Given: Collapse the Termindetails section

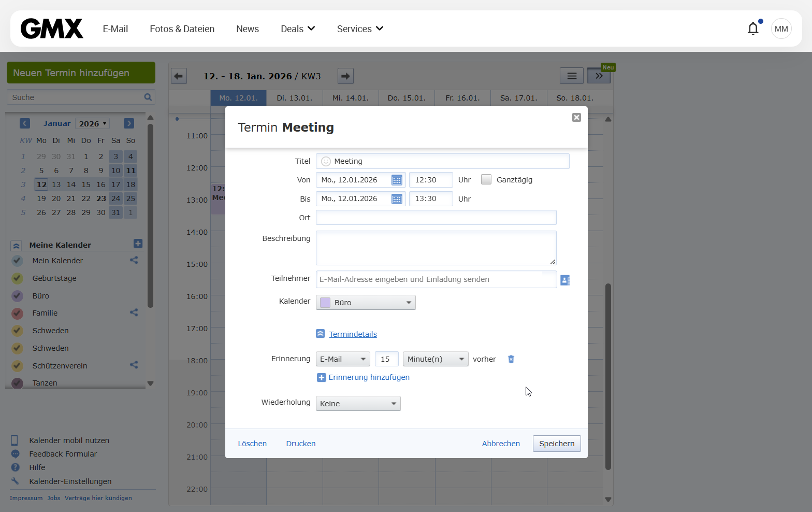Looking at the screenshot, I should 321,334.
